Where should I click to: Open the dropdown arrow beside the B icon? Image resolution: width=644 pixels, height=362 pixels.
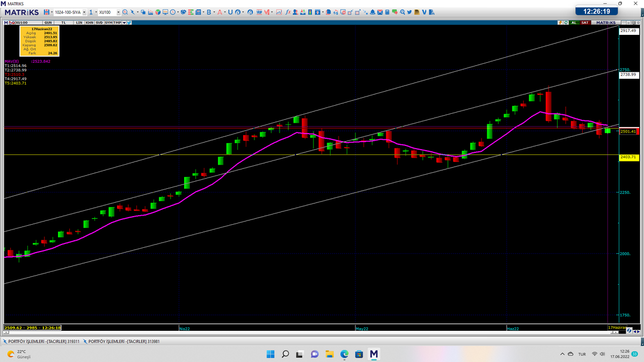pos(214,12)
